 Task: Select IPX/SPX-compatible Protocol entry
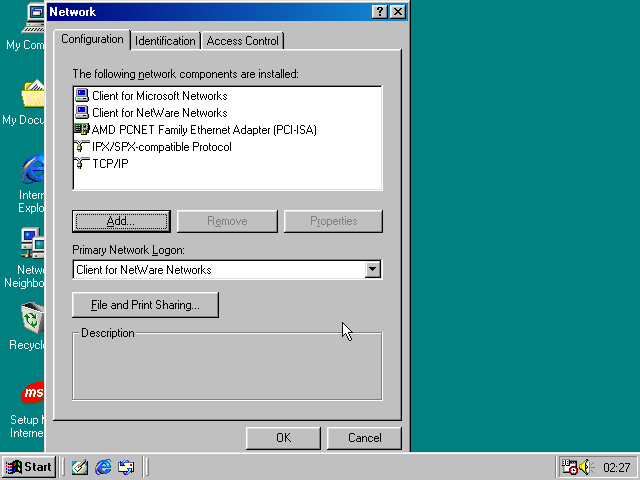(x=162, y=147)
